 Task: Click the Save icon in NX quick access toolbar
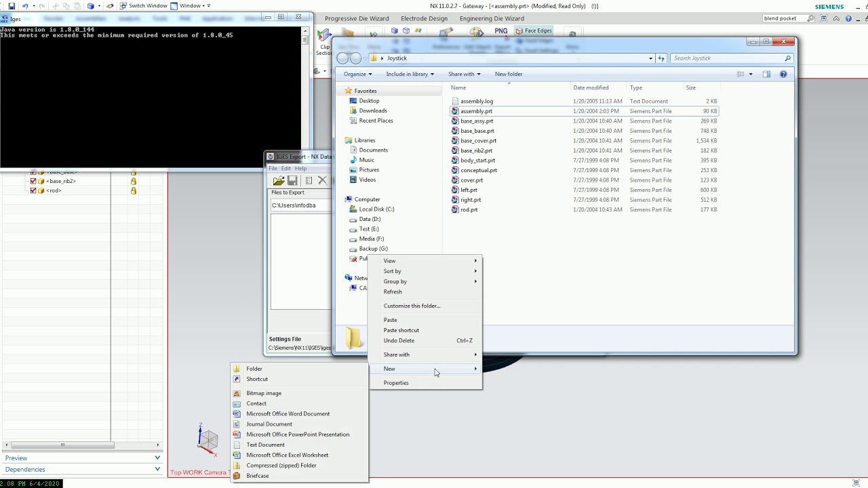tap(12, 5)
